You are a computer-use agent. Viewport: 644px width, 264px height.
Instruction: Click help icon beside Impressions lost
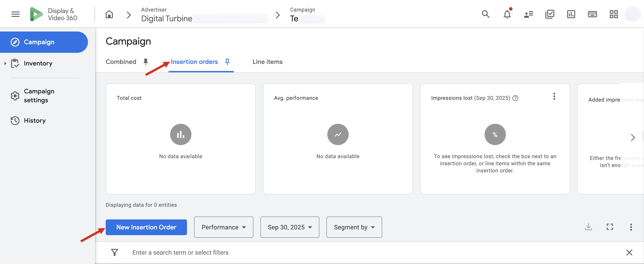pyautogui.click(x=515, y=98)
